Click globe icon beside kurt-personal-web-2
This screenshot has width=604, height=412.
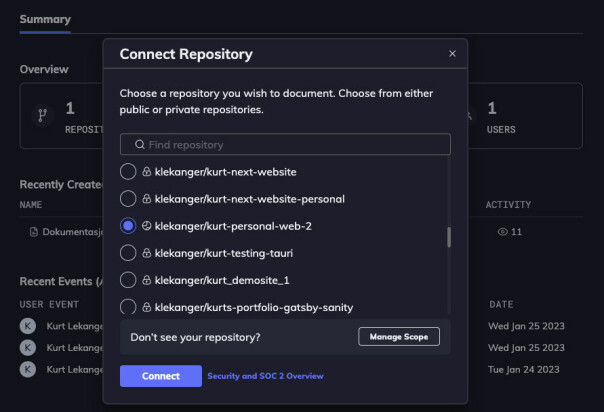coord(146,226)
